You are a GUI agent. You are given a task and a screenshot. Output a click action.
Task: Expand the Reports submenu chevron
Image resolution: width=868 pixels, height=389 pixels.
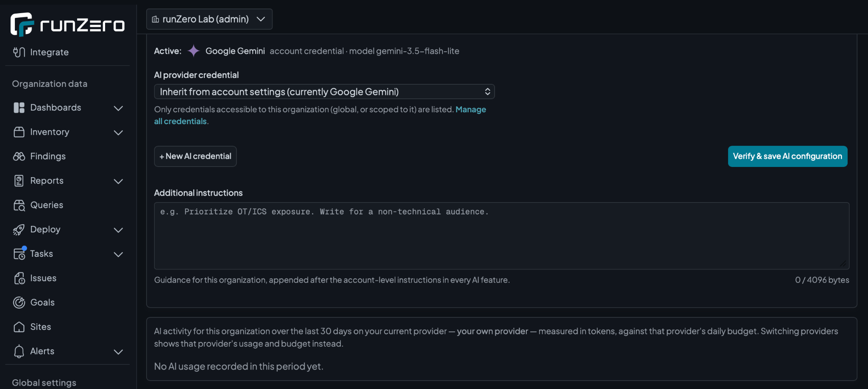[119, 181]
